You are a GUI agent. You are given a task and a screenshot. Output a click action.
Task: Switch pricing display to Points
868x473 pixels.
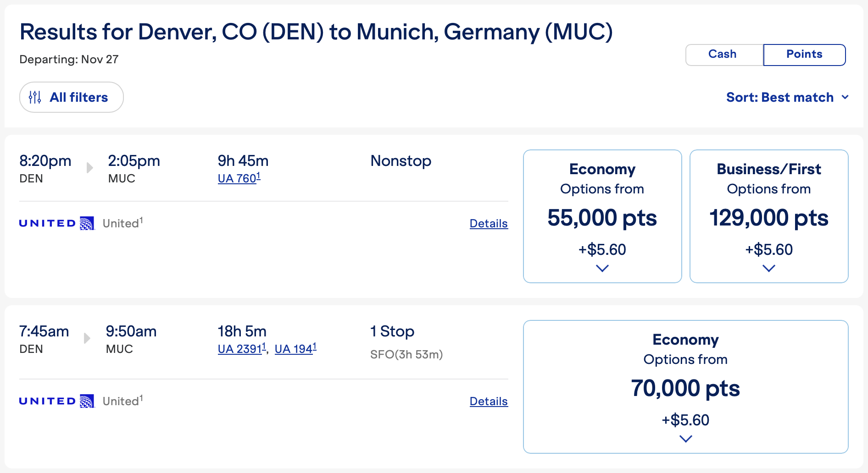[804, 55]
